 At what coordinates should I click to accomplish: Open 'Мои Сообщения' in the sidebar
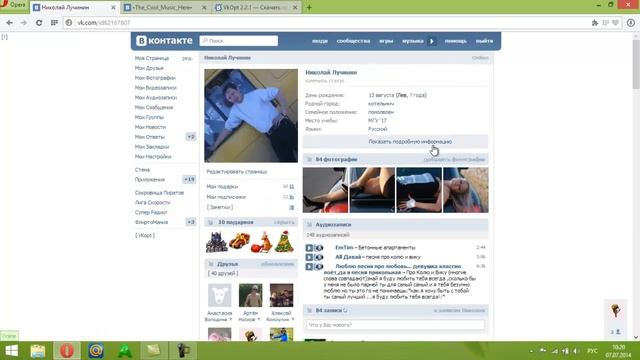pos(154,107)
